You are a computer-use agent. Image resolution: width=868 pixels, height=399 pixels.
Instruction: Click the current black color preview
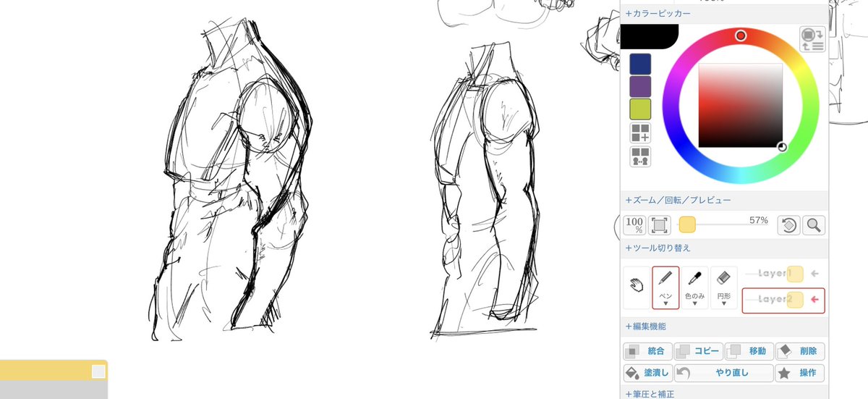point(648,36)
